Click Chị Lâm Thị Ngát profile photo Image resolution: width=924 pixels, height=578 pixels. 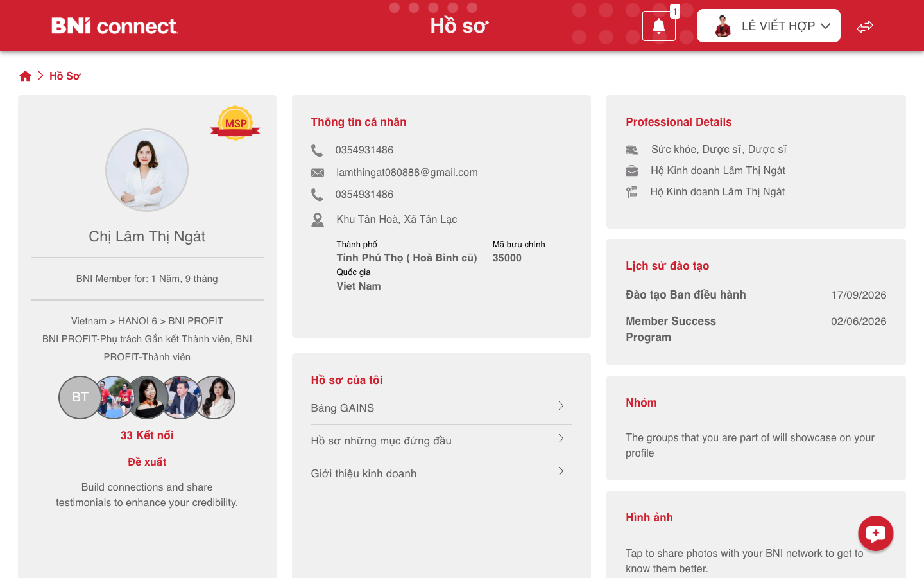click(147, 170)
